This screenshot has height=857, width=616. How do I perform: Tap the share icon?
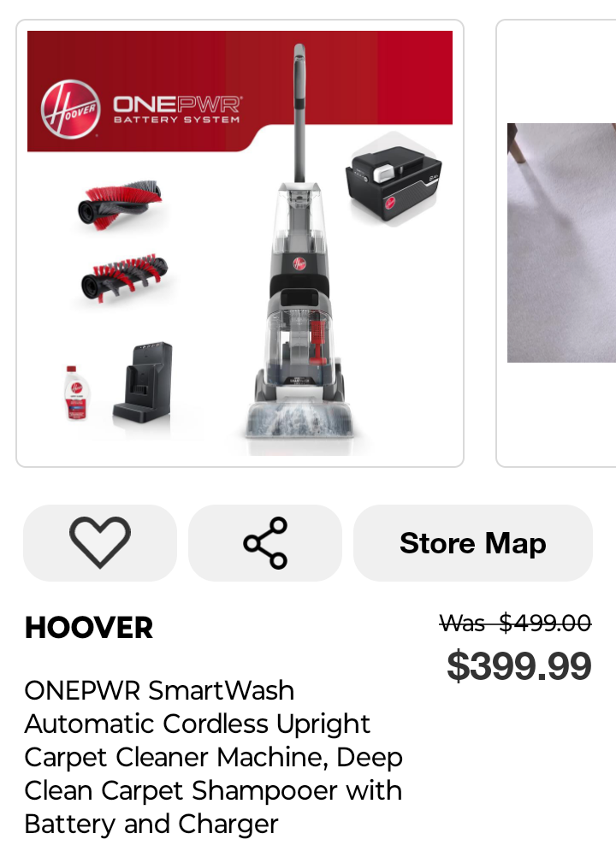click(x=265, y=543)
